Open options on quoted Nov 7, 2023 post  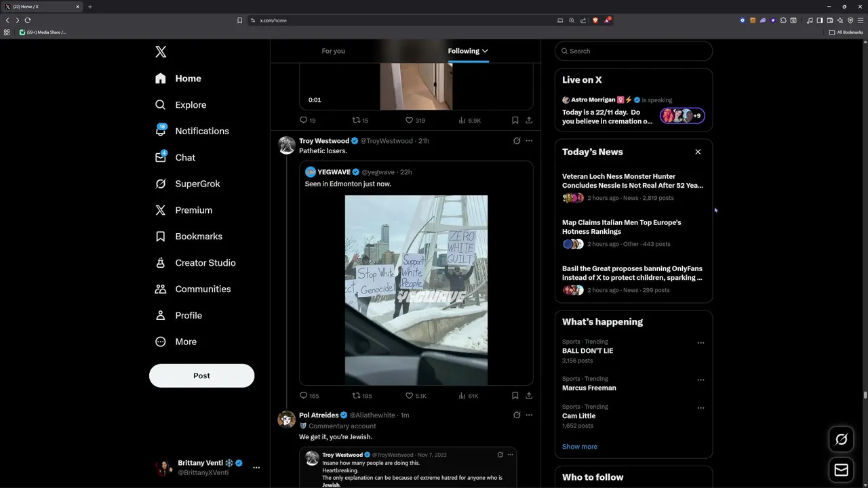[511, 455]
